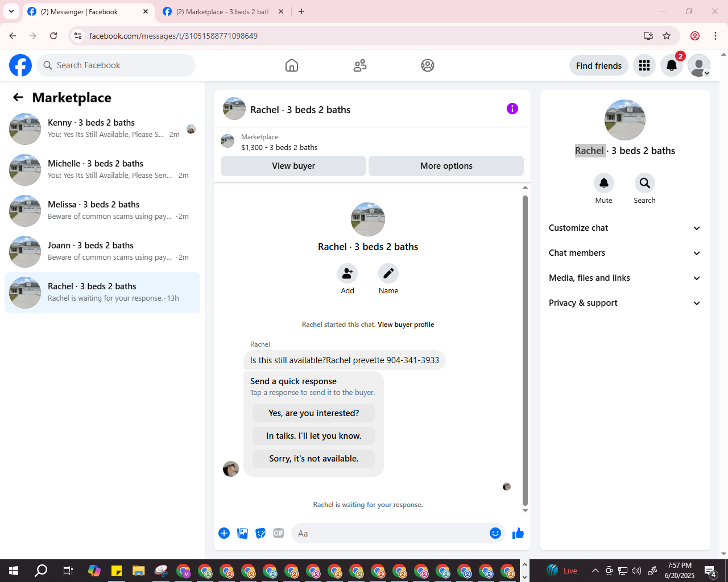This screenshot has height=582, width=728.
Task: Expand the Customize chat section
Action: coord(624,228)
